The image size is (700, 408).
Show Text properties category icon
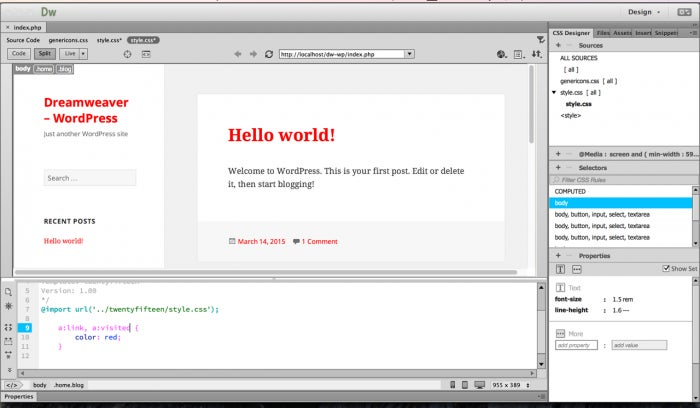(x=560, y=269)
